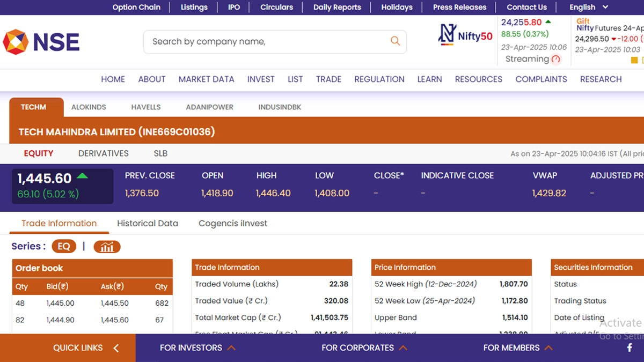Expand the For Investors menu
Viewport: 644px width, 362px height.
(x=197, y=348)
